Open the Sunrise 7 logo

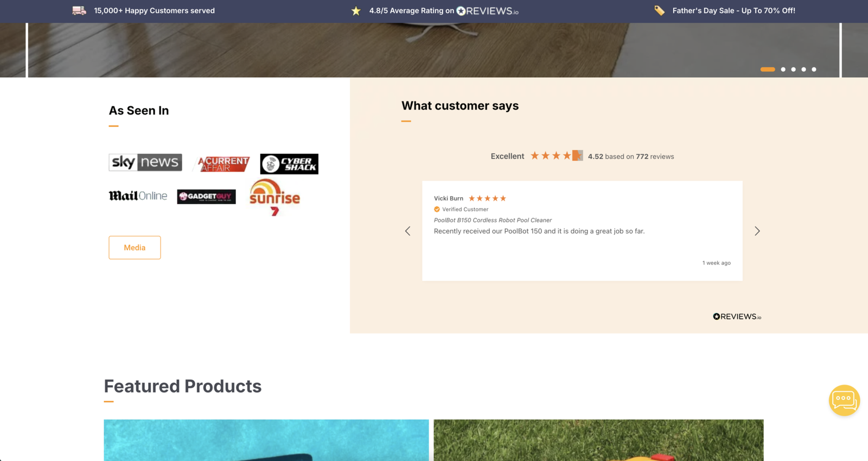(275, 197)
